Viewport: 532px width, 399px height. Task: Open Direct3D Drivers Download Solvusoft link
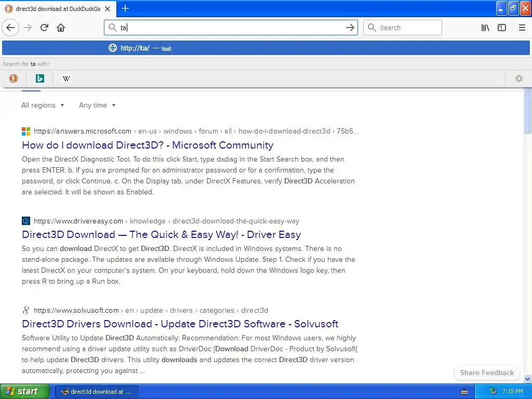pyautogui.click(x=180, y=324)
